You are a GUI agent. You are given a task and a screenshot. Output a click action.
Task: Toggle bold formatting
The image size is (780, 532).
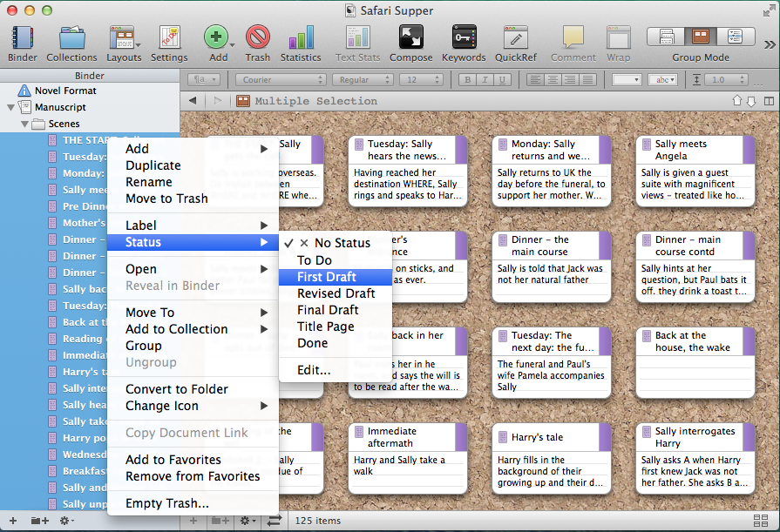point(467,79)
